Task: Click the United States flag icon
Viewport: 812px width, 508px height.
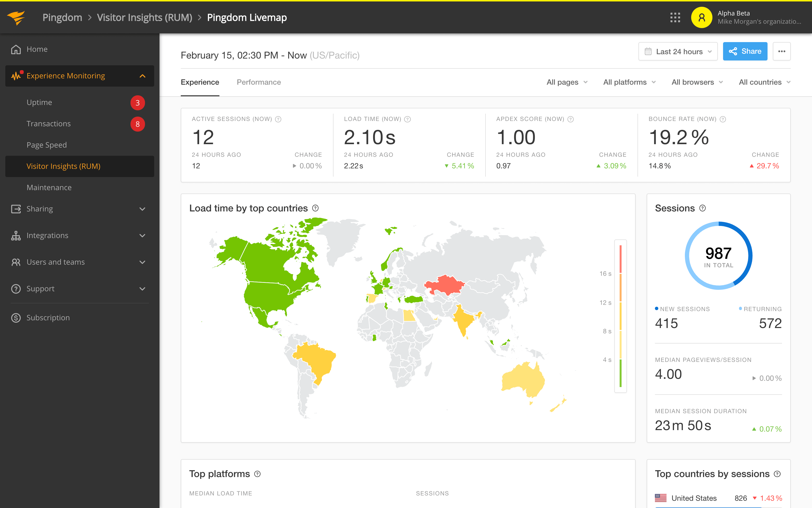Action: [661, 498]
